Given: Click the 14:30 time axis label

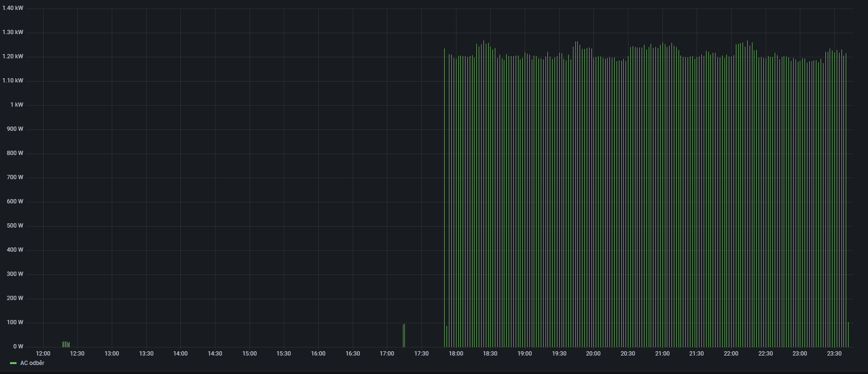Looking at the screenshot, I should tap(215, 354).
